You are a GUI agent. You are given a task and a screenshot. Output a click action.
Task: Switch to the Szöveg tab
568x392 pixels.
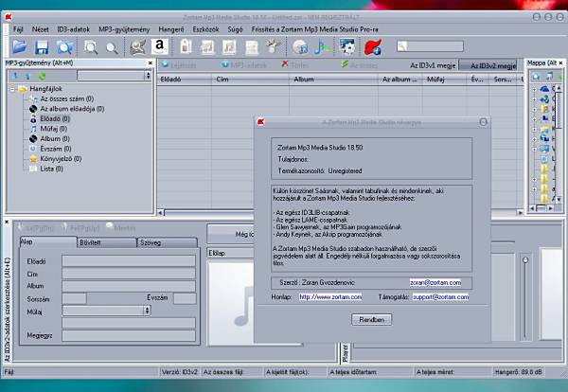point(168,242)
